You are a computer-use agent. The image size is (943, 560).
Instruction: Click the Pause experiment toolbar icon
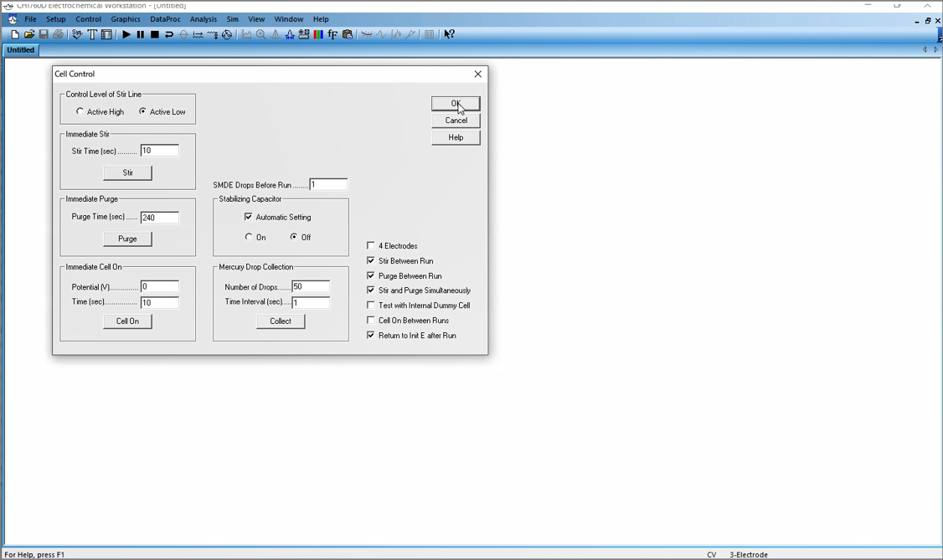(141, 34)
